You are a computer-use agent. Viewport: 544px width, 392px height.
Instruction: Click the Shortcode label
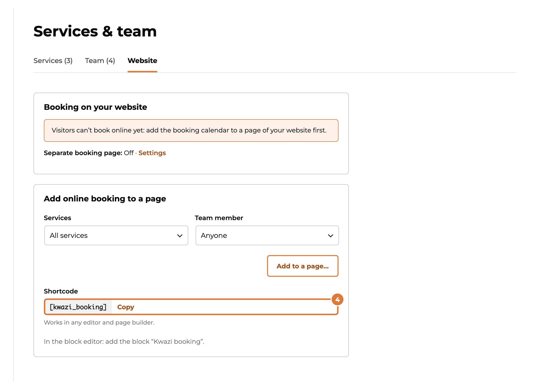click(x=61, y=291)
